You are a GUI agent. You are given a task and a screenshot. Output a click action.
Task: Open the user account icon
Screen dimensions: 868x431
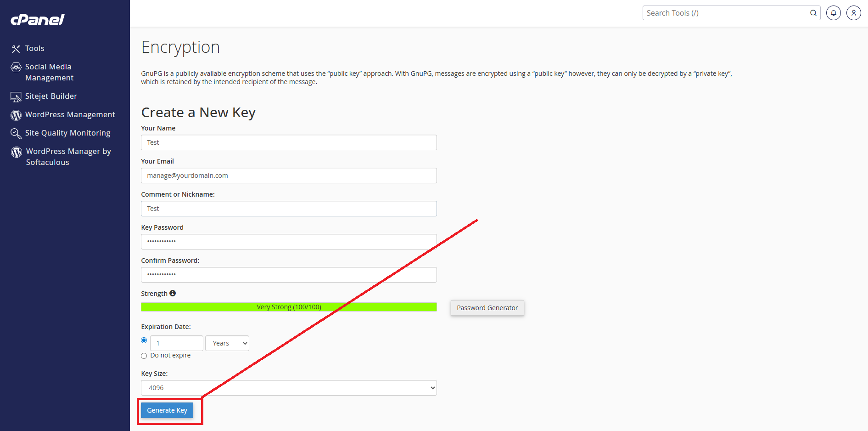pyautogui.click(x=854, y=13)
